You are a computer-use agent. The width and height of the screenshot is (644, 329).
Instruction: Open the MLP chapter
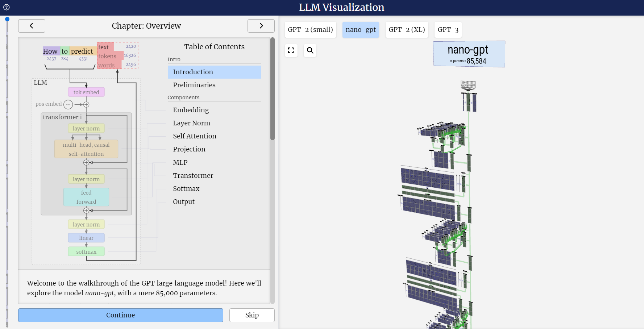point(215,163)
